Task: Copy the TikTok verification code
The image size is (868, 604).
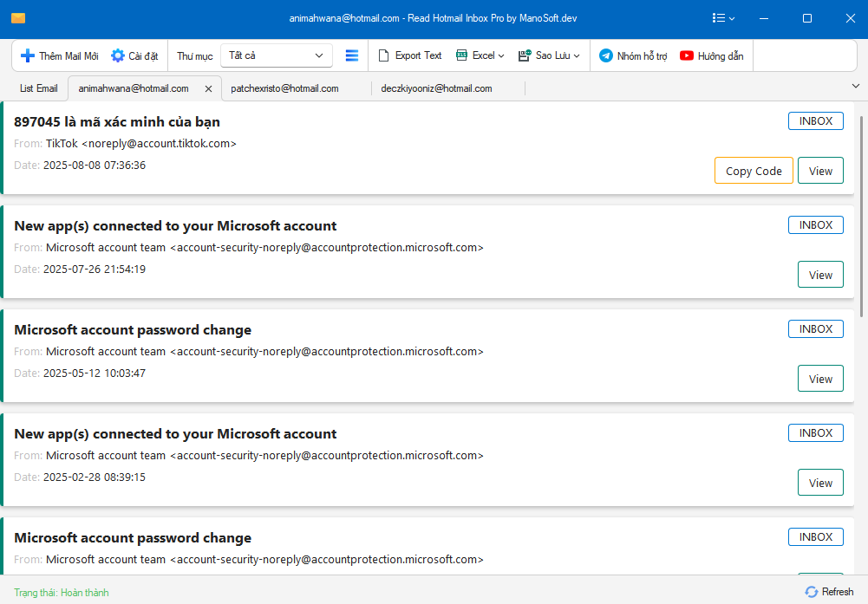Action: [x=754, y=171]
